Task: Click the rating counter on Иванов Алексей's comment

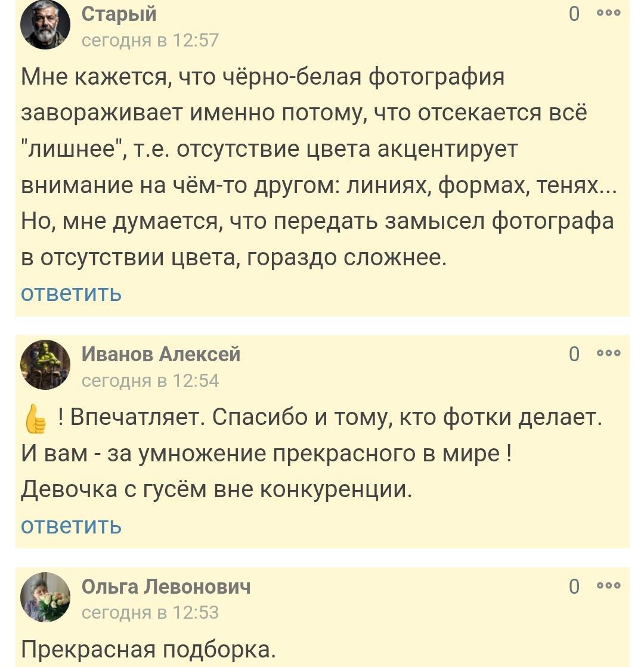Action: pyautogui.click(x=574, y=354)
